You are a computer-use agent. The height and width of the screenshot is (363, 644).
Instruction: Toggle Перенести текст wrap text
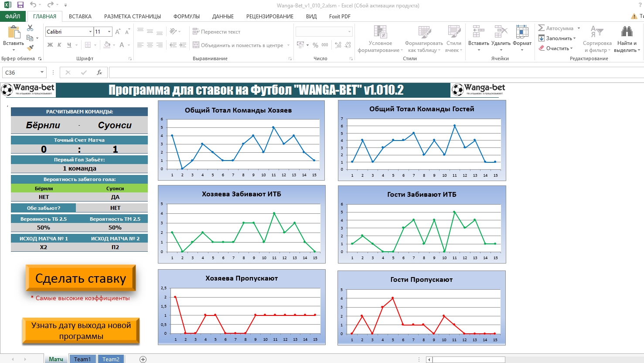click(x=217, y=32)
